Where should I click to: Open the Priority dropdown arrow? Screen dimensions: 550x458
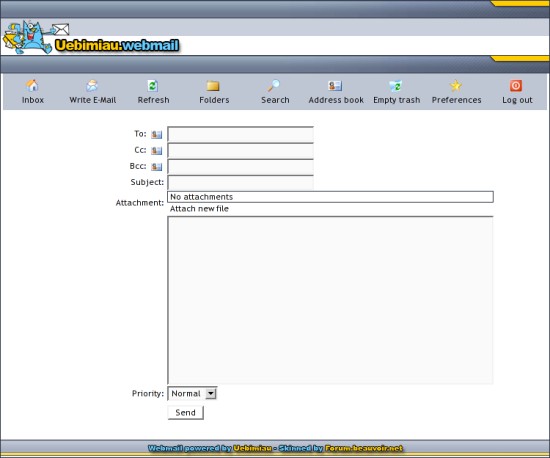coord(210,393)
